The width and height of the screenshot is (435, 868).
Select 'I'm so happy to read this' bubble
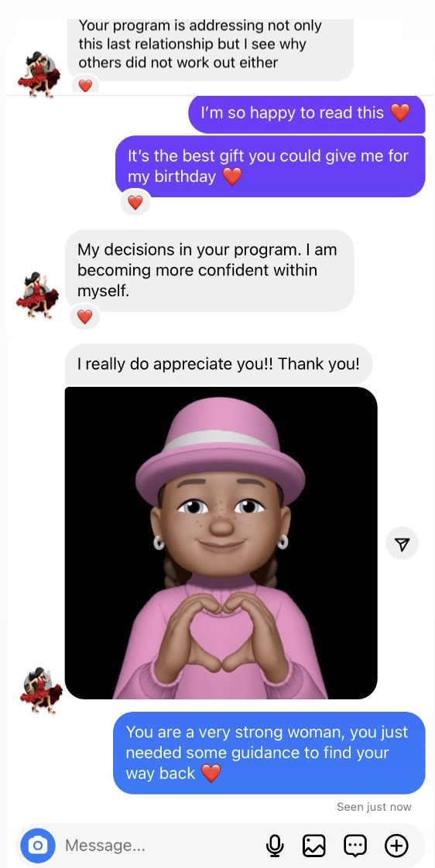[x=307, y=114]
